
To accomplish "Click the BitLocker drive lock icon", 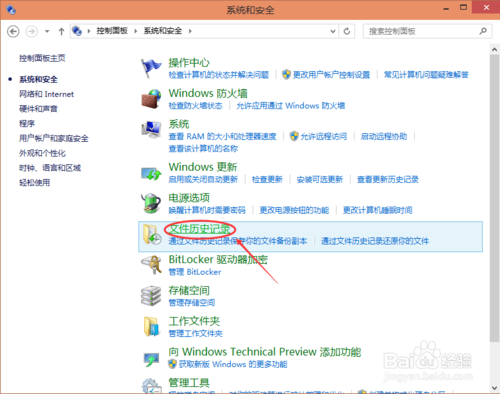I will [151, 265].
